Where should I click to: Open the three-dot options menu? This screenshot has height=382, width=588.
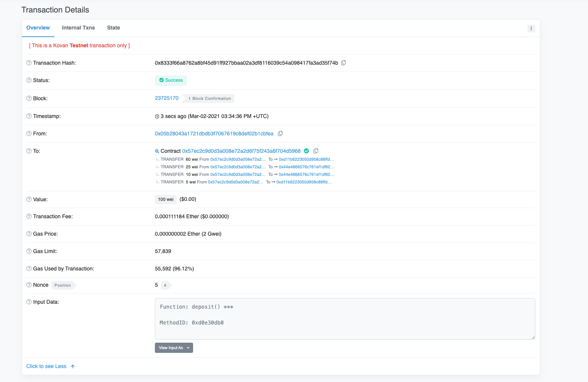(531, 28)
